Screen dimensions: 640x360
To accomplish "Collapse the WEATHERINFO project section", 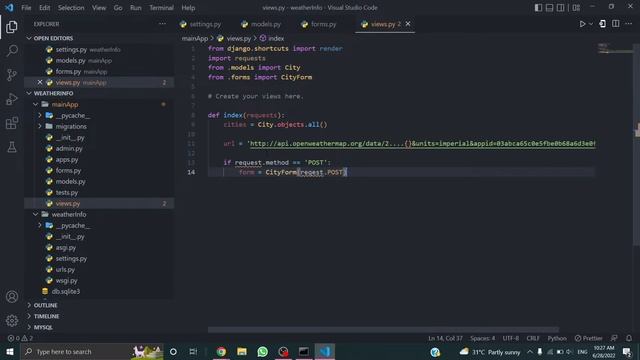I will pyautogui.click(x=99, y=93).
